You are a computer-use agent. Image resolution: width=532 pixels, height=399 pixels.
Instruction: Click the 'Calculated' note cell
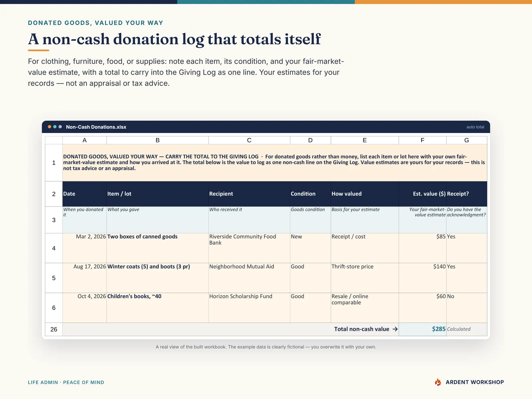coord(466,329)
